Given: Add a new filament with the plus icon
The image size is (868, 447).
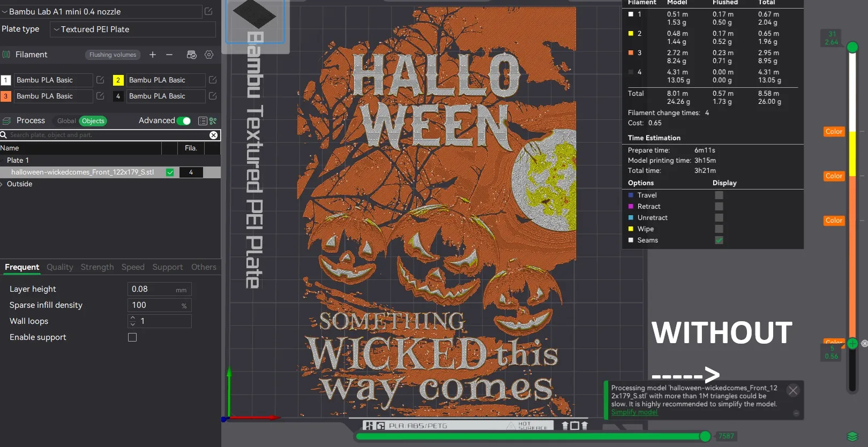Looking at the screenshot, I should tap(153, 55).
